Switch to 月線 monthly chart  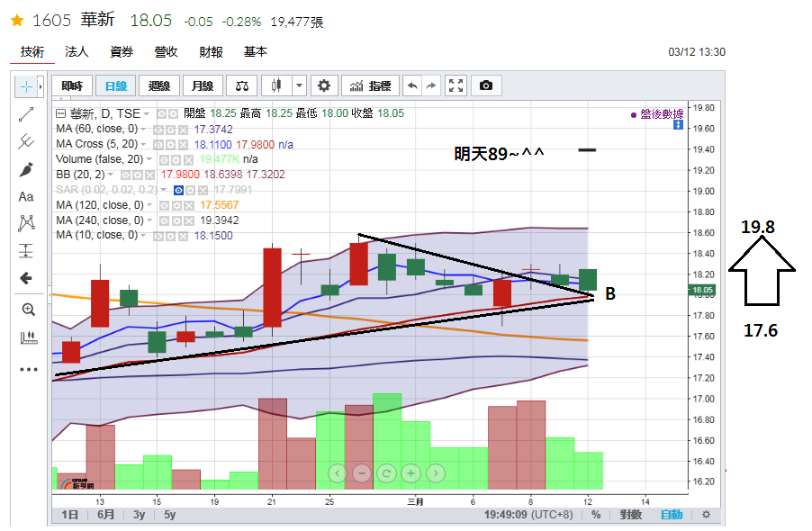coord(203,85)
